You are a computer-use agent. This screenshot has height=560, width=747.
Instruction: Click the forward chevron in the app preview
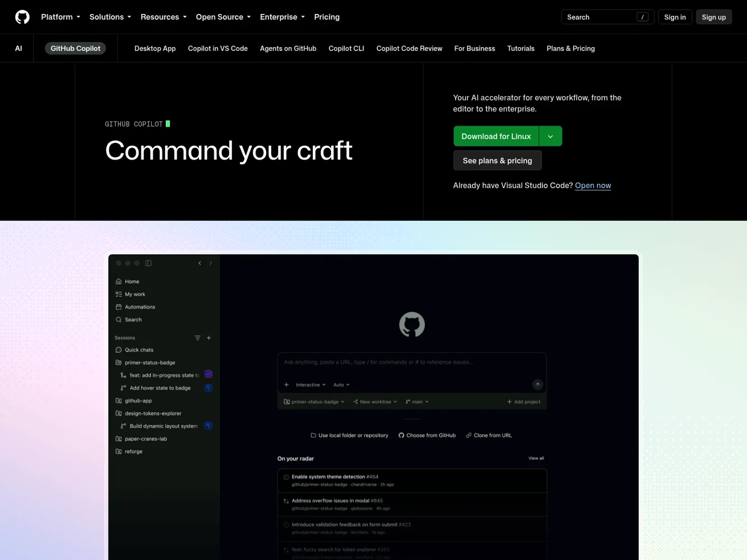pyautogui.click(x=211, y=263)
